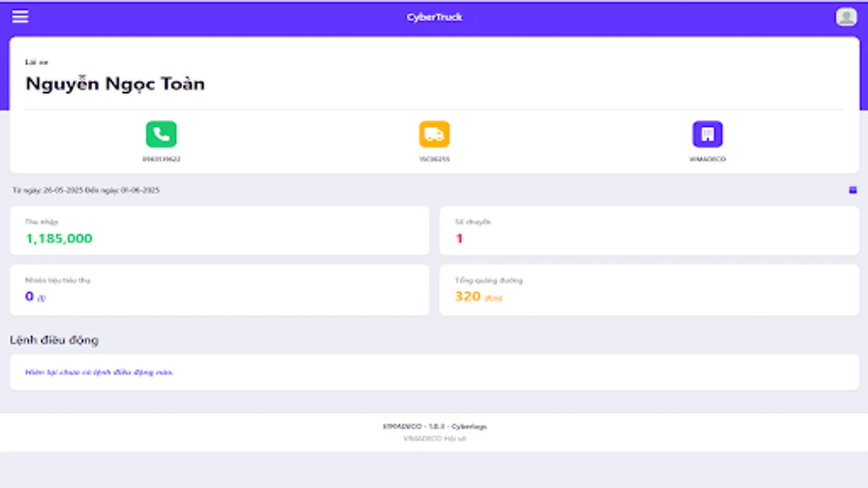Click the empty dispatch orders message
868x488 pixels.
[99, 372]
